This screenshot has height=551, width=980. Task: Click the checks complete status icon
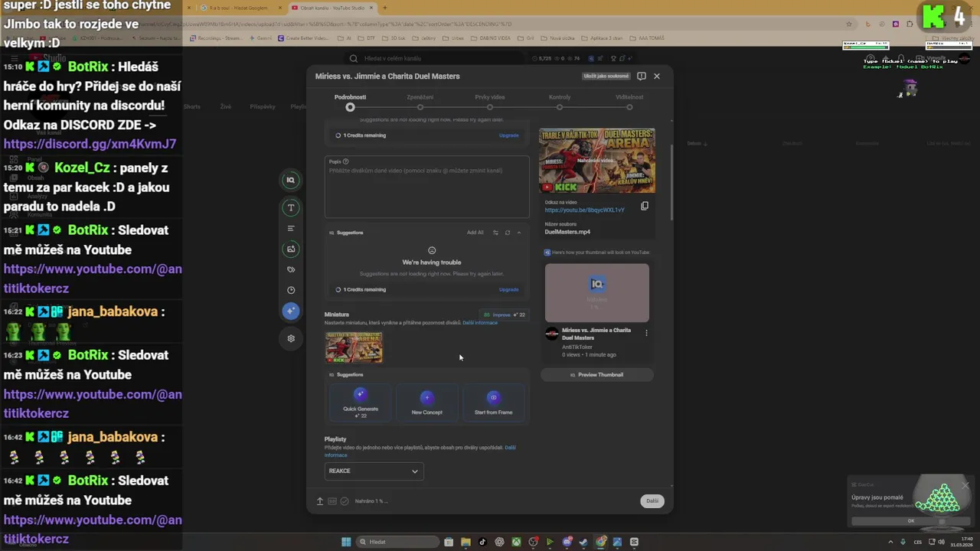coord(345,501)
